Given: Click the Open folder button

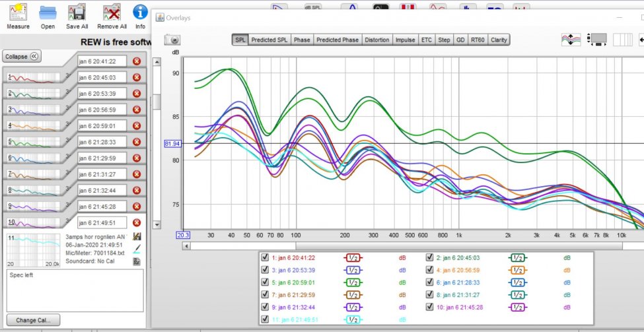Looking at the screenshot, I should click(x=48, y=12).
